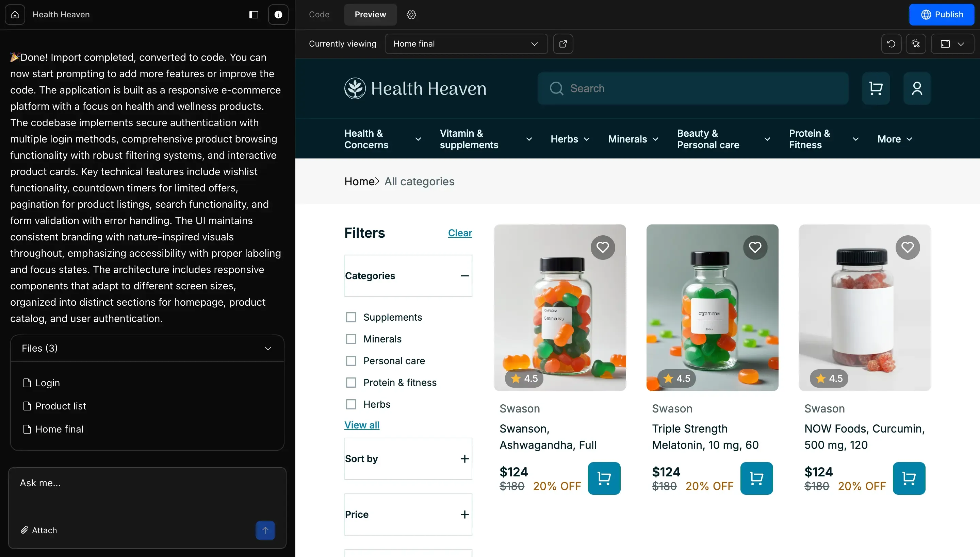The width and height of the screenshot is (980, 557).
Task: Open the project info icon
Action: coord(278,15)
